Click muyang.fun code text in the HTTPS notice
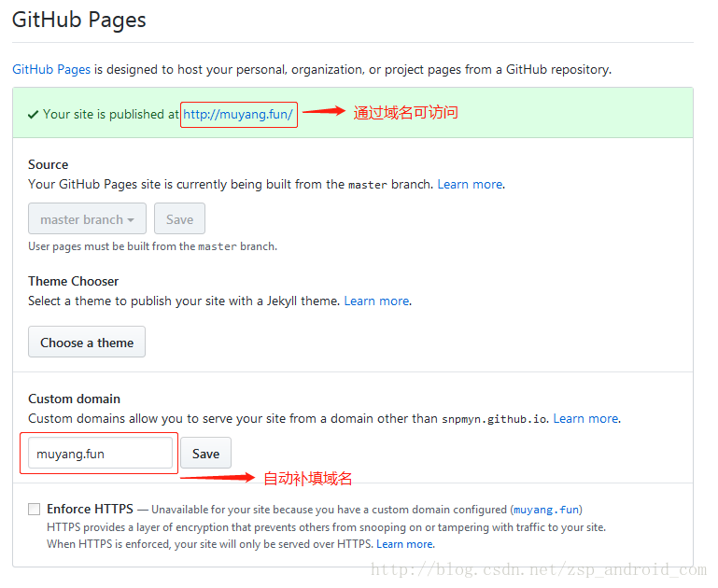 click(x=546, y=510)
